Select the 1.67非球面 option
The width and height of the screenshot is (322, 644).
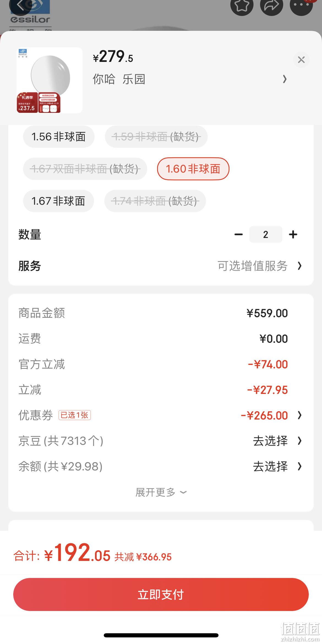point(58,201)
